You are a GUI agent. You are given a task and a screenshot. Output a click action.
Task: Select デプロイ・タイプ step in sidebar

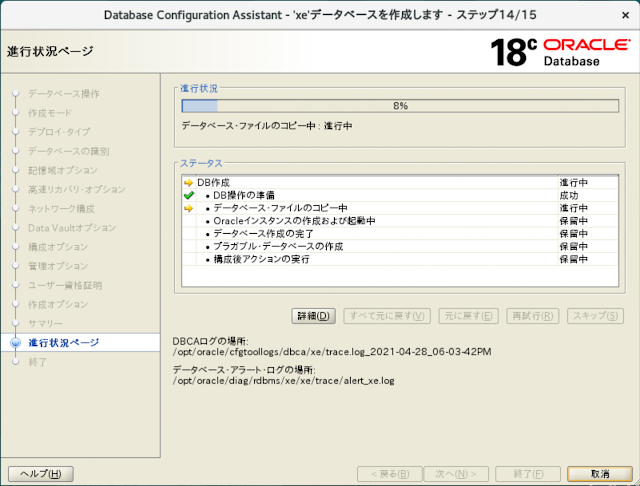click(59, 132)
